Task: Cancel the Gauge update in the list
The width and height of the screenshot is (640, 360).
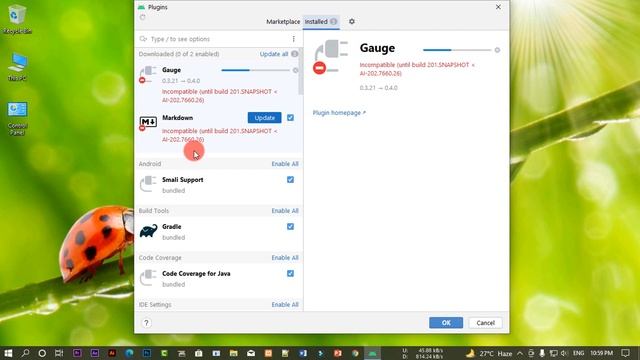Action: [x=296, y=70]
